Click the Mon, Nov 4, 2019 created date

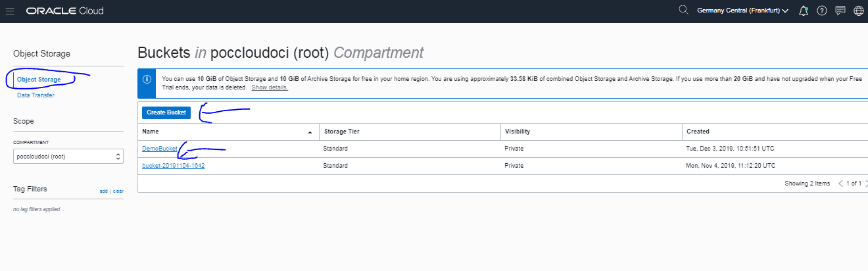tap(731, 166)
